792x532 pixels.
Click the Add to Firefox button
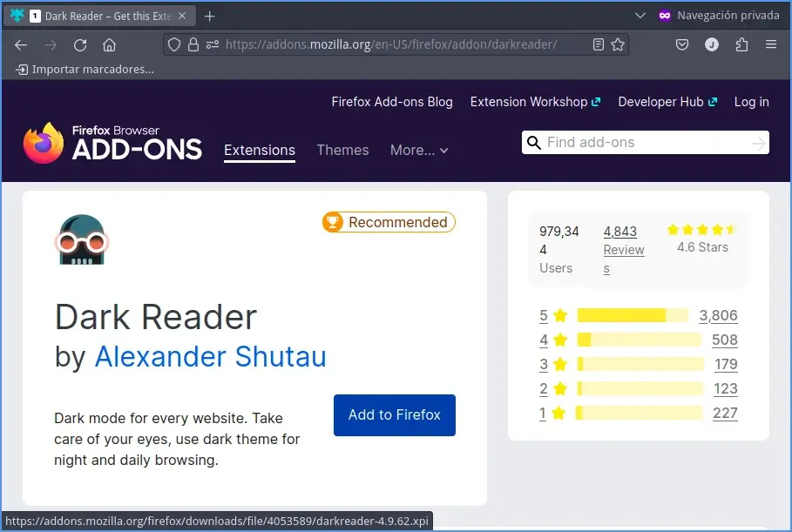click(x=395, y=415)
